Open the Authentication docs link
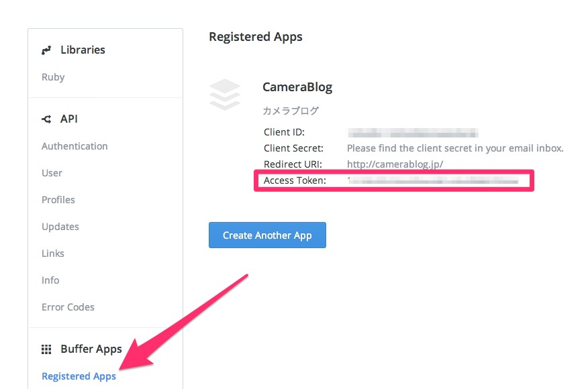Viewport: 588px width, 389px height. point(75,146)
